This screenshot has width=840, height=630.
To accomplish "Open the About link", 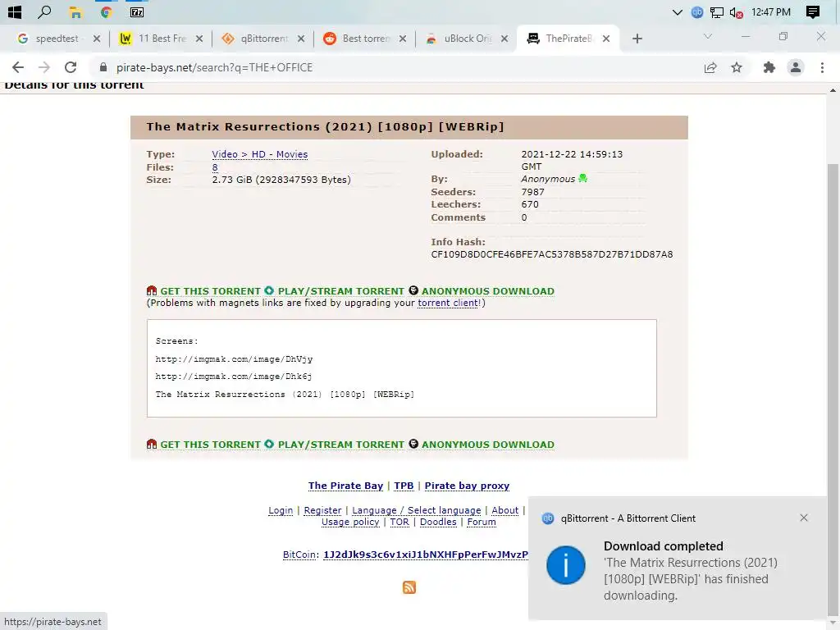I will click(x=505, y=510).
